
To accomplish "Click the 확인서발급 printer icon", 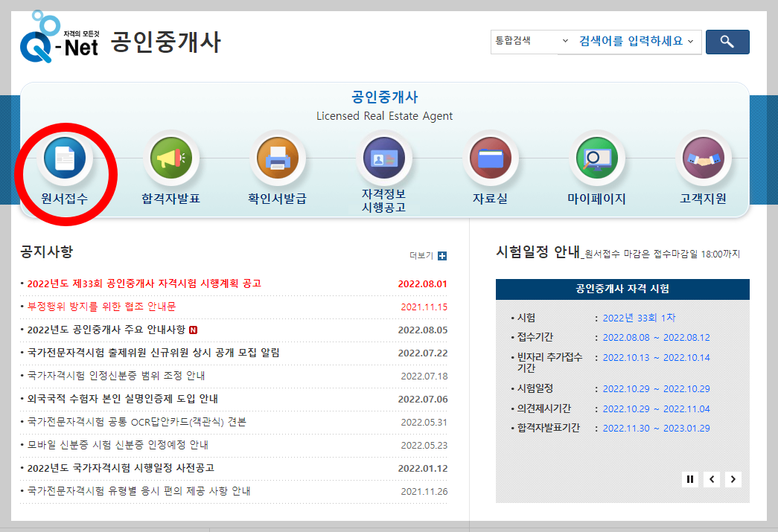I will (x=278, y=158).
